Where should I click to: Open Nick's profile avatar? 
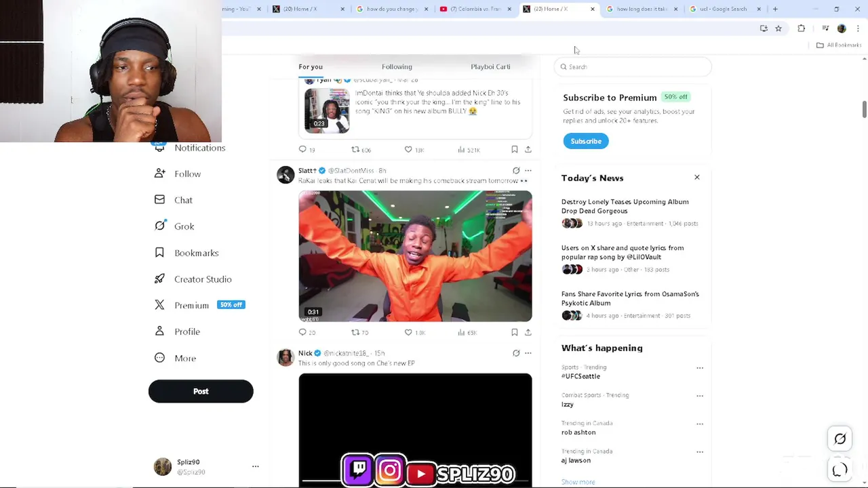point(285,357)
